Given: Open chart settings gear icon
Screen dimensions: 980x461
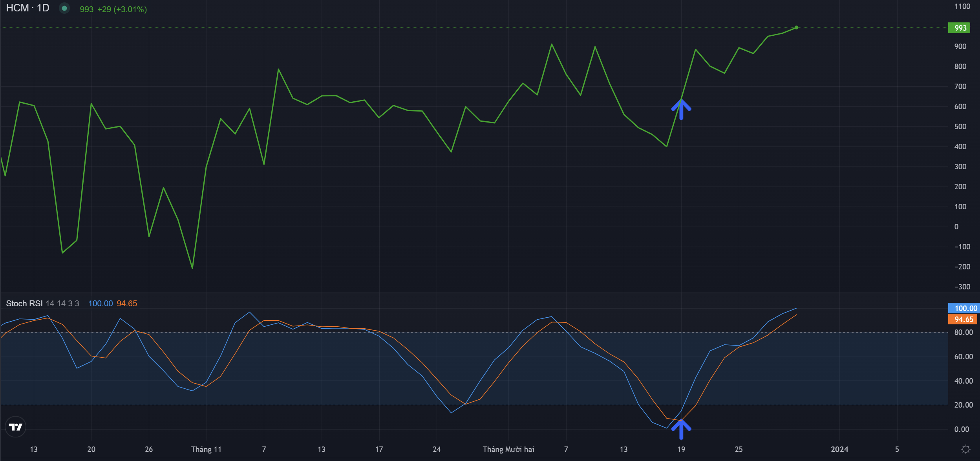Looking at the screenshot, I should tap(965, 449).
